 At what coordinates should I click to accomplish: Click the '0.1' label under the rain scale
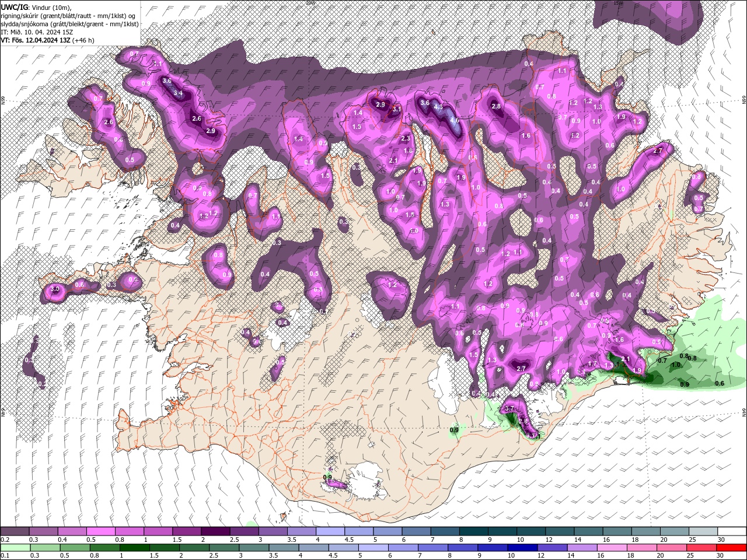pyautogui.click(x=5, y=556)
